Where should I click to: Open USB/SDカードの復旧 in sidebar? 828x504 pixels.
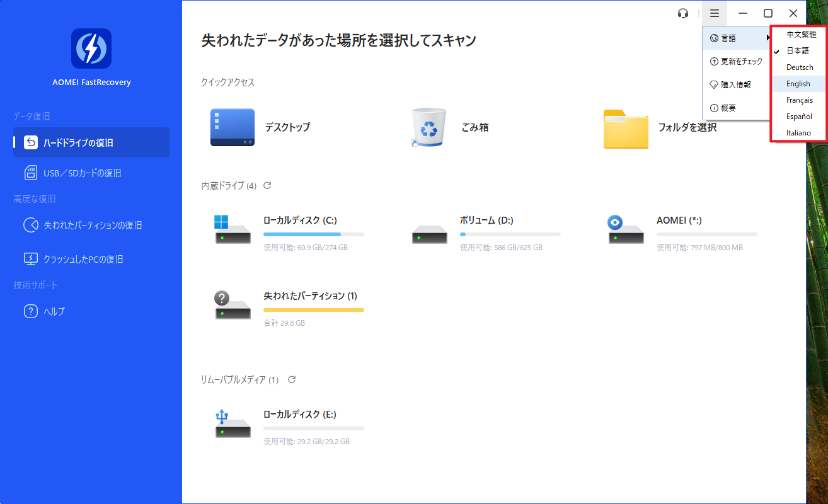coord(82,173)
